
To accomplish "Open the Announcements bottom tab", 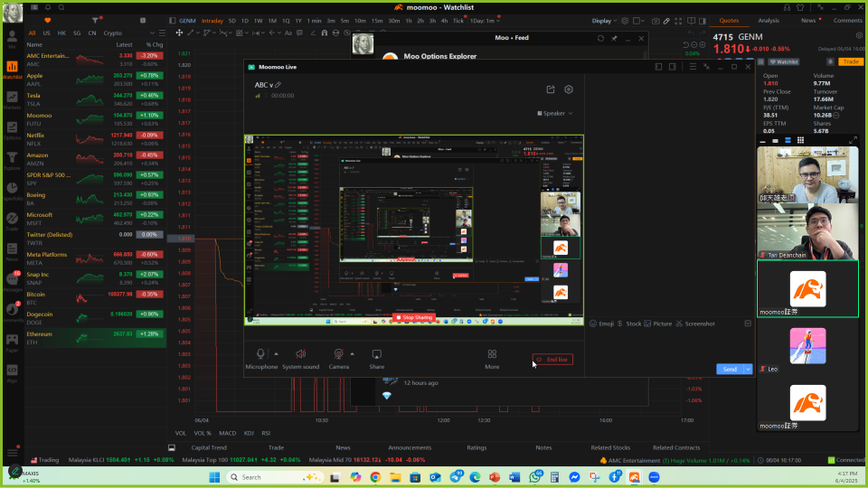I will pos(410,447).
